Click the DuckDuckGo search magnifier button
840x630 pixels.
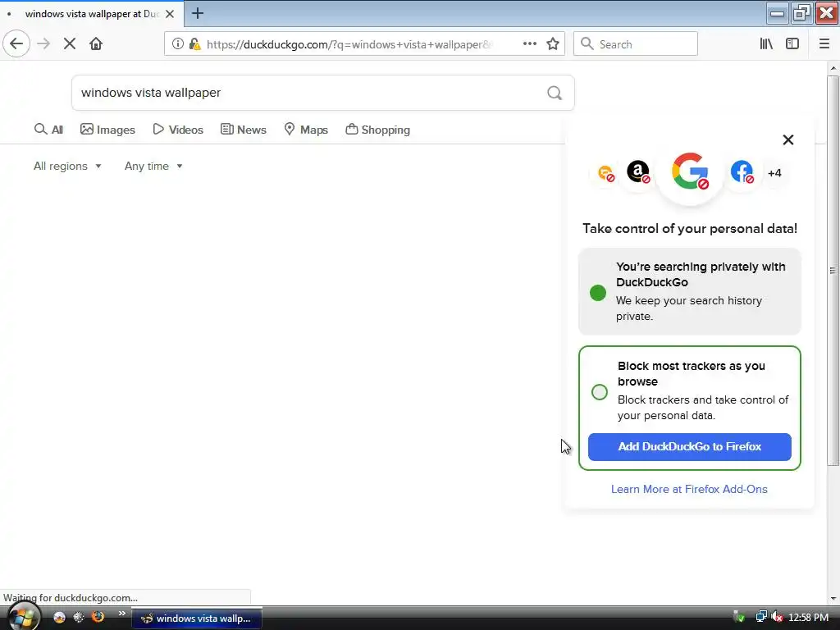555,94
